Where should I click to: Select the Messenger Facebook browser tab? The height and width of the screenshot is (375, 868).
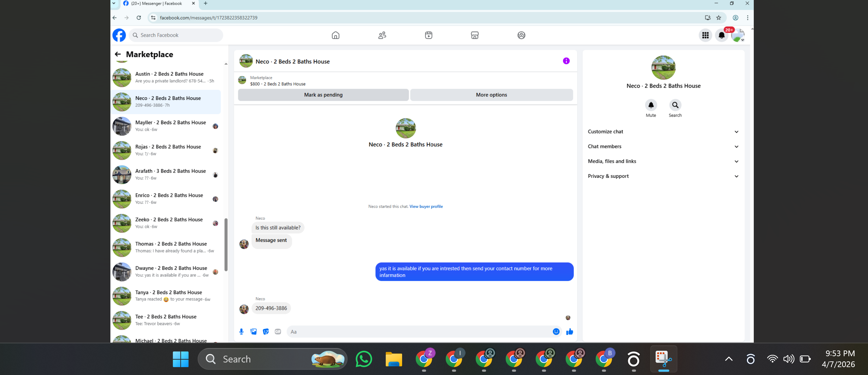pyautogui.click(x=158, y=4)
